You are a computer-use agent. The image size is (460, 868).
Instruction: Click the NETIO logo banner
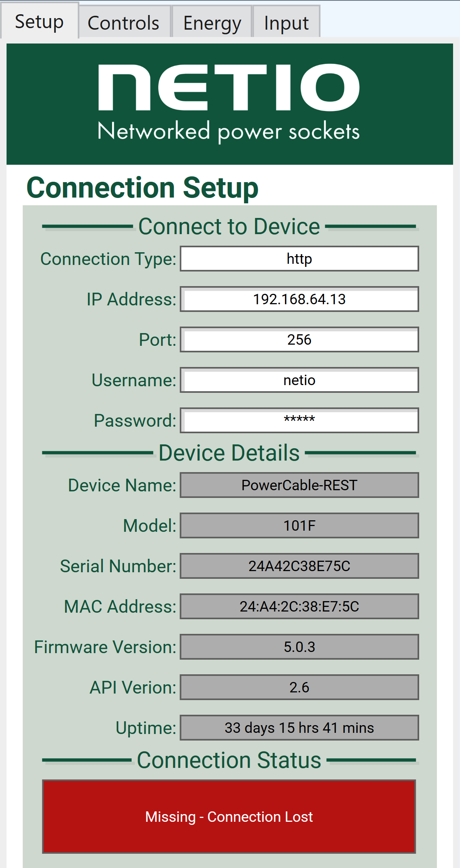(230, 104)
